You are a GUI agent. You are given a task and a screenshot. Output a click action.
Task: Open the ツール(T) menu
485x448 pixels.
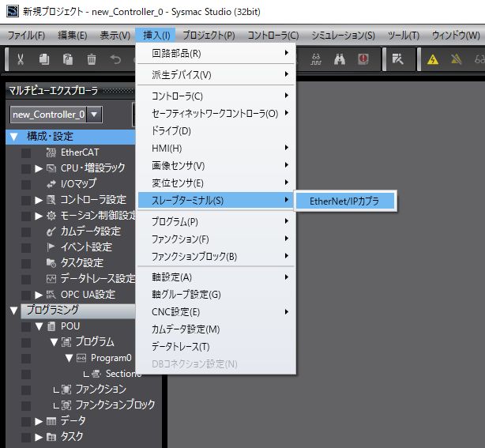(404, 35)
